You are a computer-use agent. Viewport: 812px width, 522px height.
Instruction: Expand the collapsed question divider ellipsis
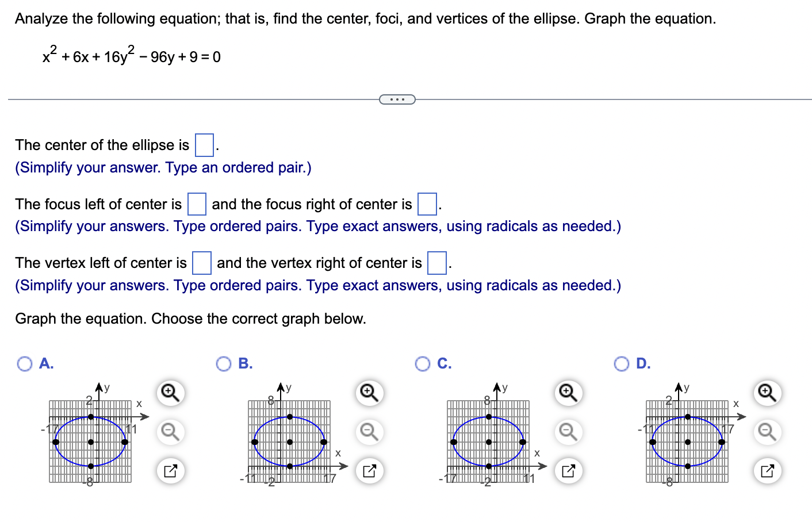[x=397, y=99]
